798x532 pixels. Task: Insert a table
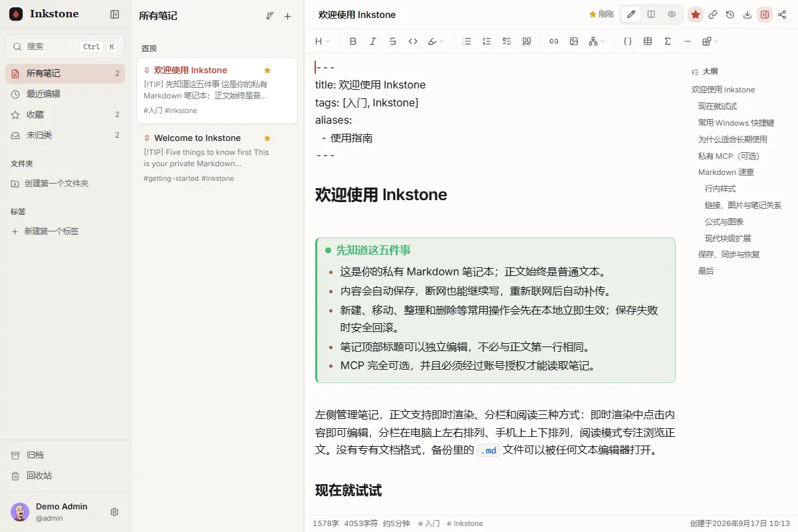click(648, 41)
